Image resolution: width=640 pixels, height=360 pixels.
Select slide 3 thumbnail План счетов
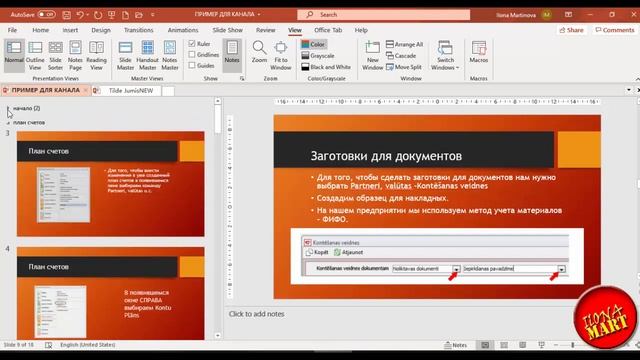click(x=111, y=184)
